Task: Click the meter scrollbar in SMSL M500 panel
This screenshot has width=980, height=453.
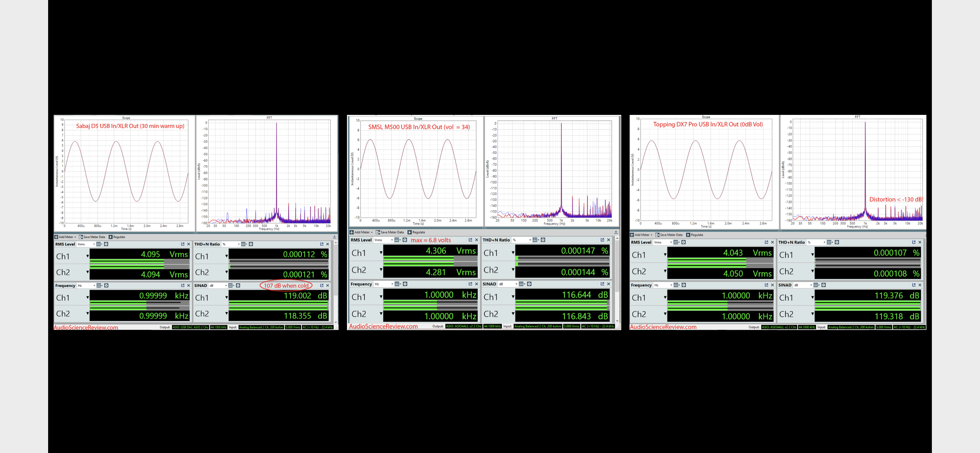Action: coord(617,280)
